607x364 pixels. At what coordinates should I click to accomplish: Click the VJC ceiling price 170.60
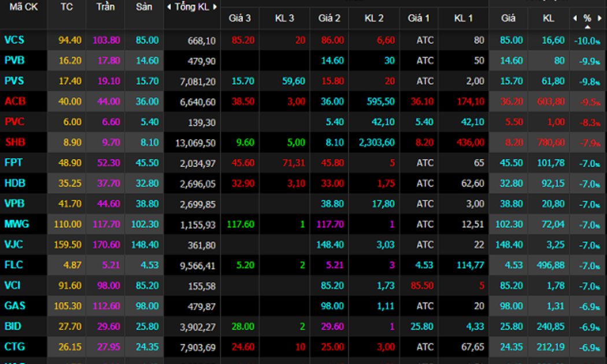coord(105,244)
